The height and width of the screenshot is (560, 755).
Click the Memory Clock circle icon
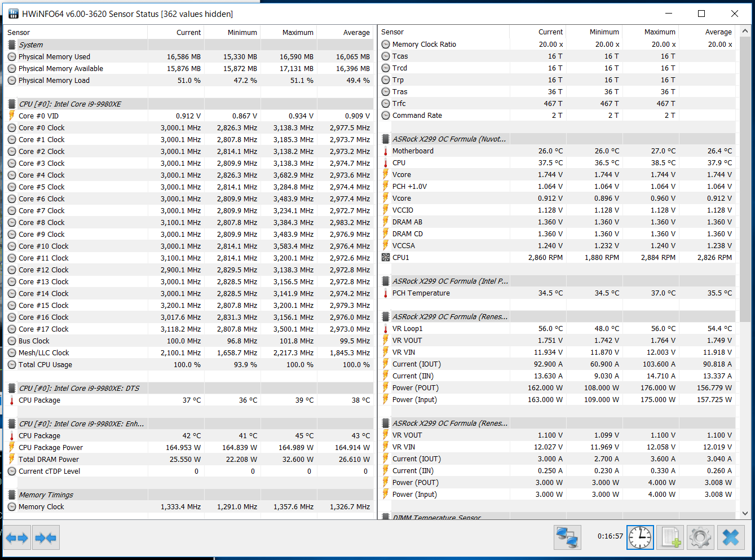coord(12,506)
